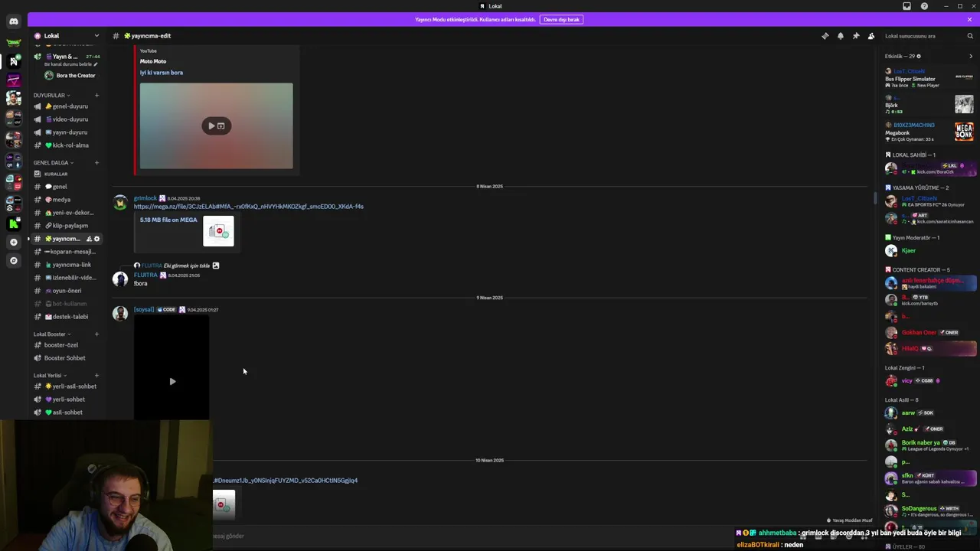Open yayıncıma-edit channel settings gear
Viewport: 980px width, 551px height.
[96, 239]
